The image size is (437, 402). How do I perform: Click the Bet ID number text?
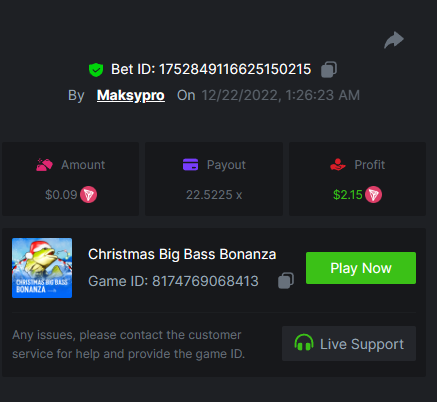click(235, 69)
